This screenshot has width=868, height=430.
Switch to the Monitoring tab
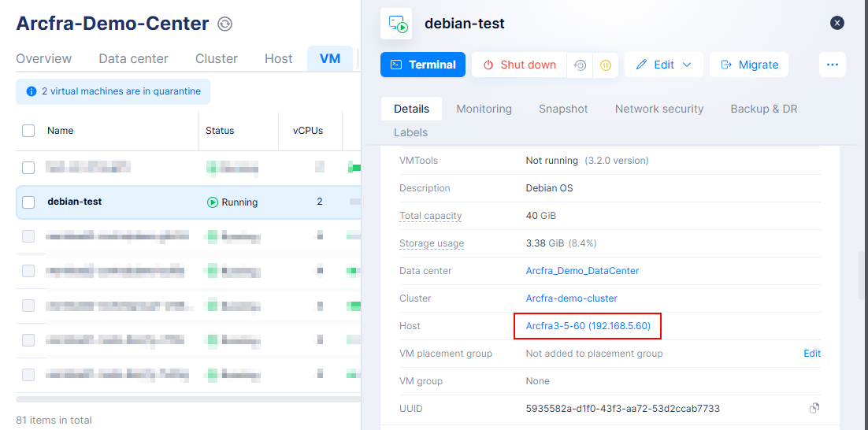tap(484, 109)
